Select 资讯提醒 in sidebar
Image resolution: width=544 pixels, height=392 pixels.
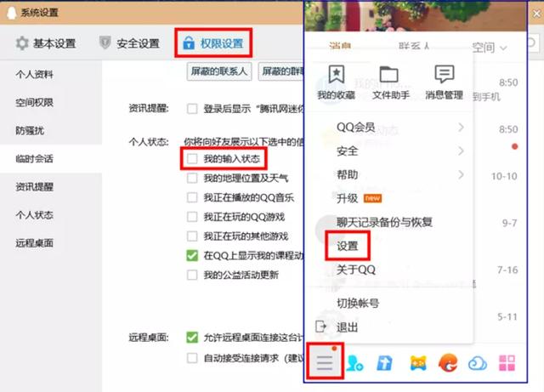(x=34, y=187)
